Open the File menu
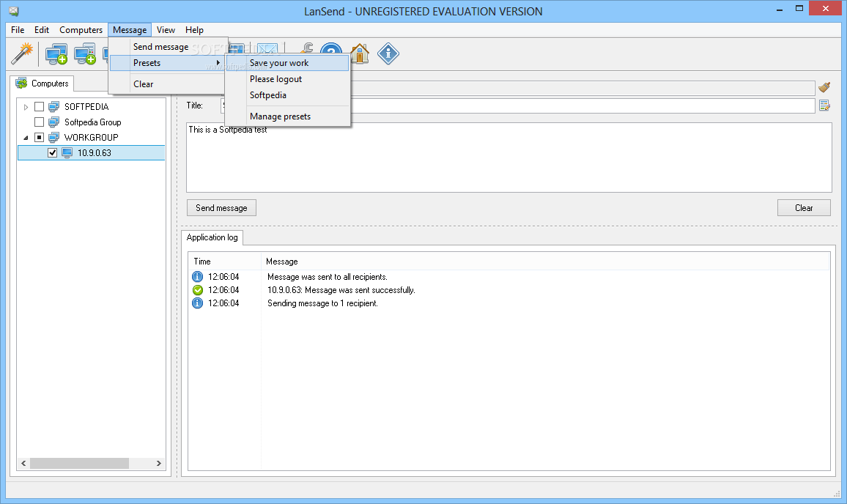The height and width of the screenshot is (504, 847). [18, 30]
